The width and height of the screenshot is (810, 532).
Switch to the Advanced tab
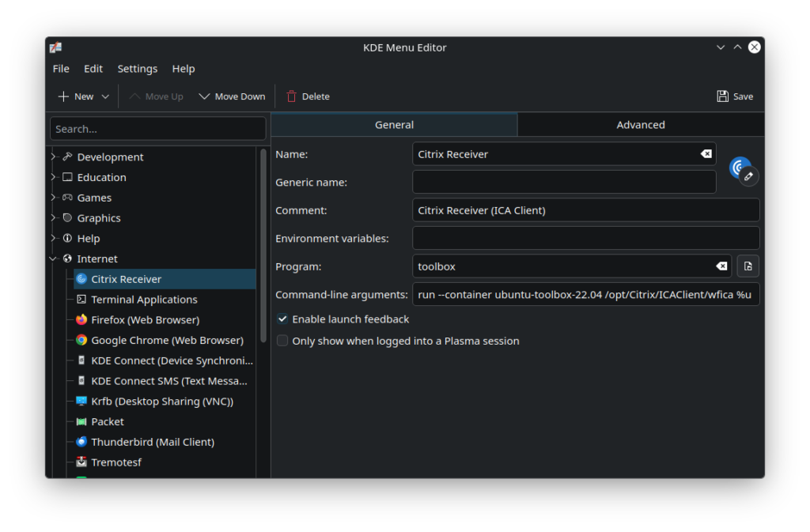pyautogui.click(x=640, y=125)
